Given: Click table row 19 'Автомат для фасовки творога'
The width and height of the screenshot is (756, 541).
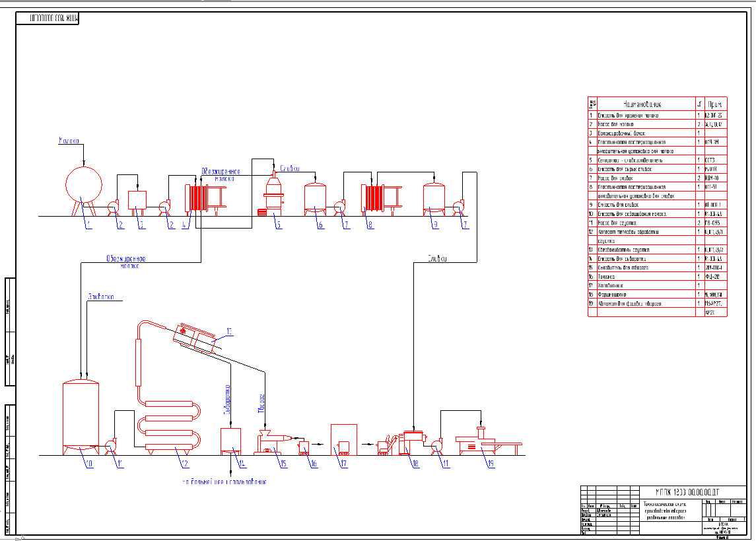Looking at the screenshot, I should click(x=657, y=304).
